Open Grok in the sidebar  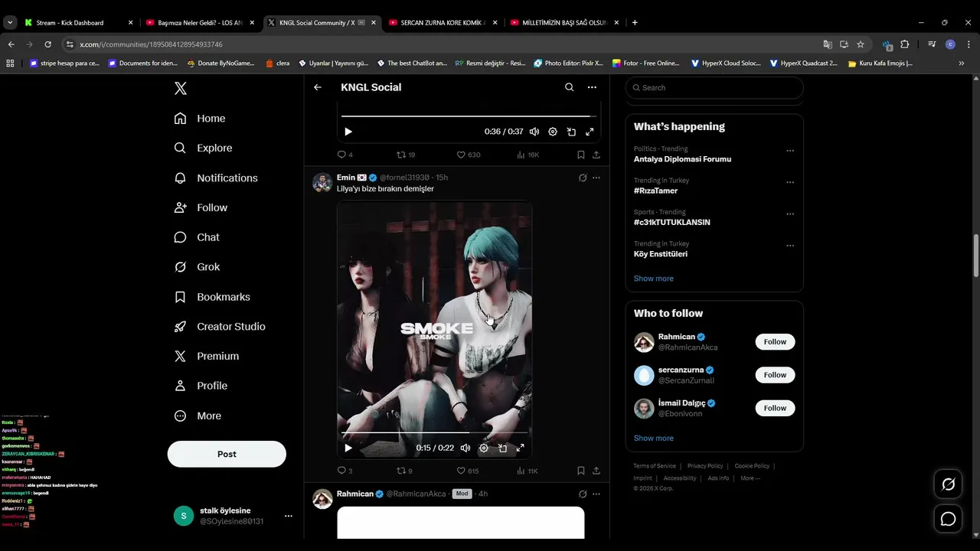coord(197,267)
